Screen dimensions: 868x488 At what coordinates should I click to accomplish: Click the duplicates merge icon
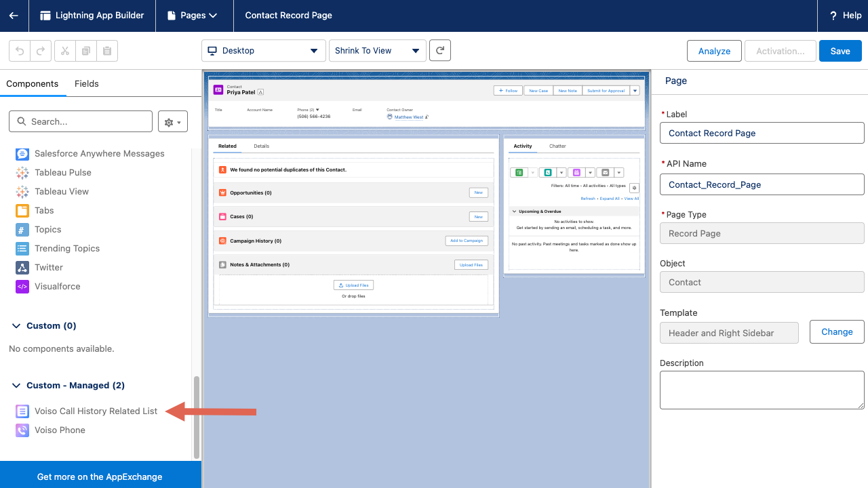coord(222,169)
